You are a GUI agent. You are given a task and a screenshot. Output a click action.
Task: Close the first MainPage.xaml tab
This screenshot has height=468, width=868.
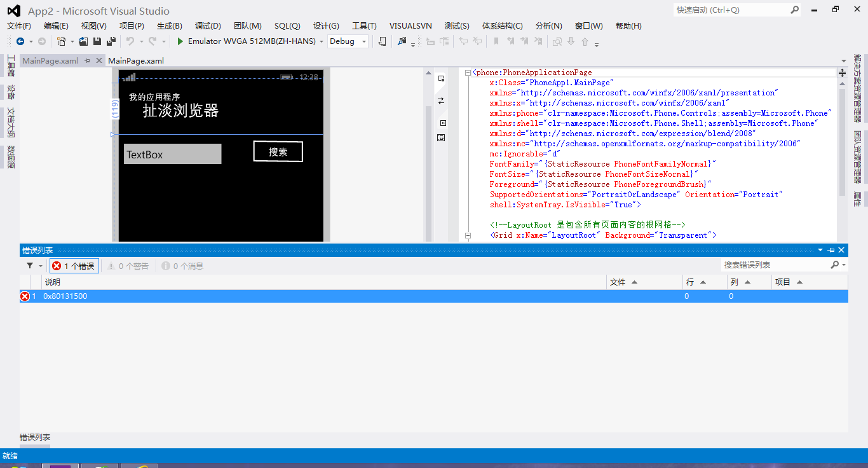click(98, 60)
